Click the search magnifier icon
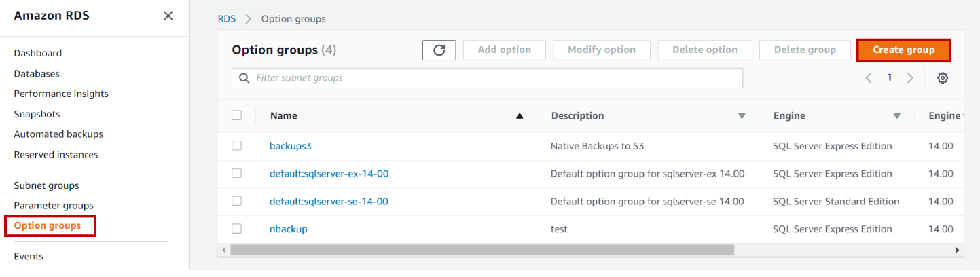 coord(244,78)
